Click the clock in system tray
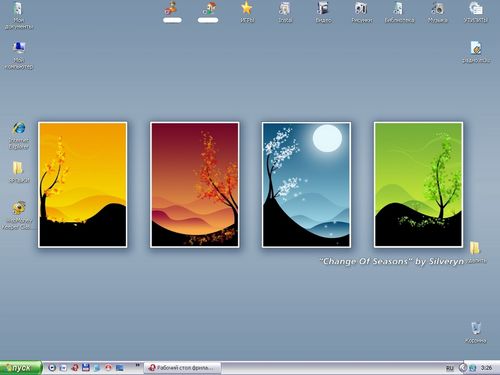The width and height of the screenshot is (500, 375). (x=486, y=368)
